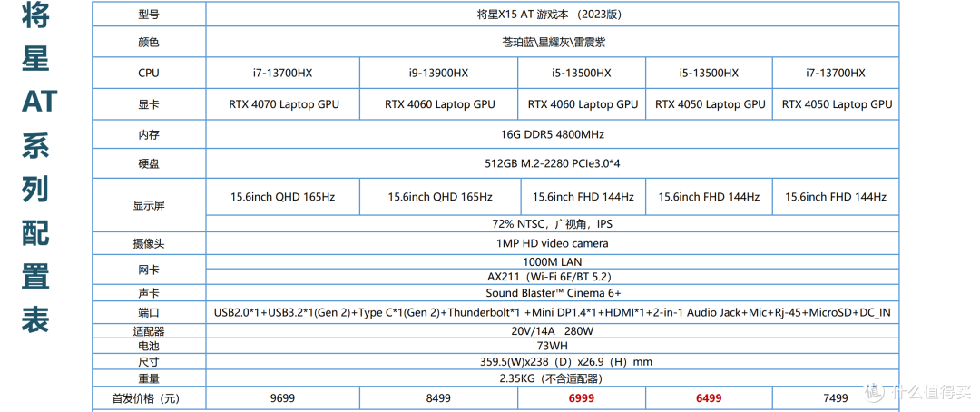Click the 端口 row label
This screenshot has width=980, height=412.
click(149, 312)
